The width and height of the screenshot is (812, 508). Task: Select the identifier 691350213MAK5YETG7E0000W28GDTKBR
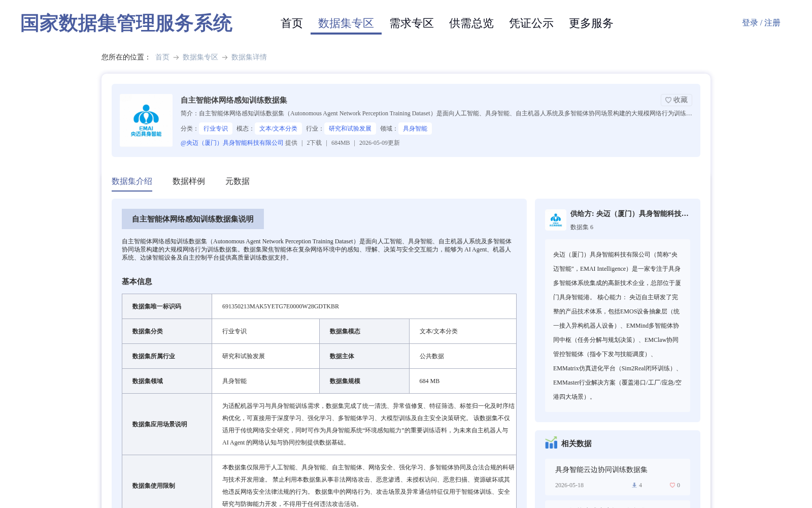tap(281, 306)
